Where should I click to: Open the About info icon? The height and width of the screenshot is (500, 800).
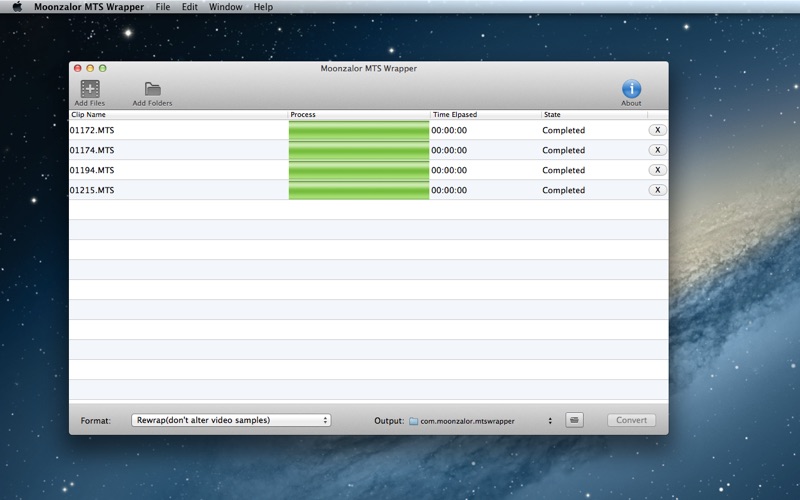[631, 89]
